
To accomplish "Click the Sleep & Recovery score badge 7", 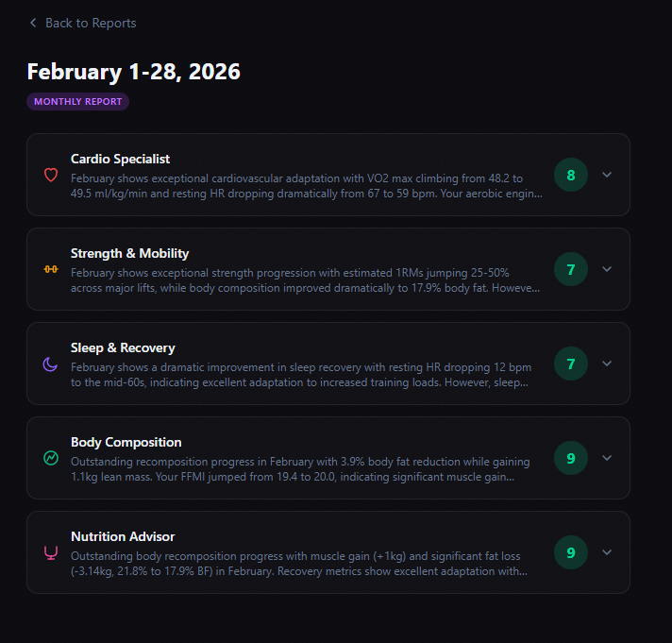I will [571, 364].
